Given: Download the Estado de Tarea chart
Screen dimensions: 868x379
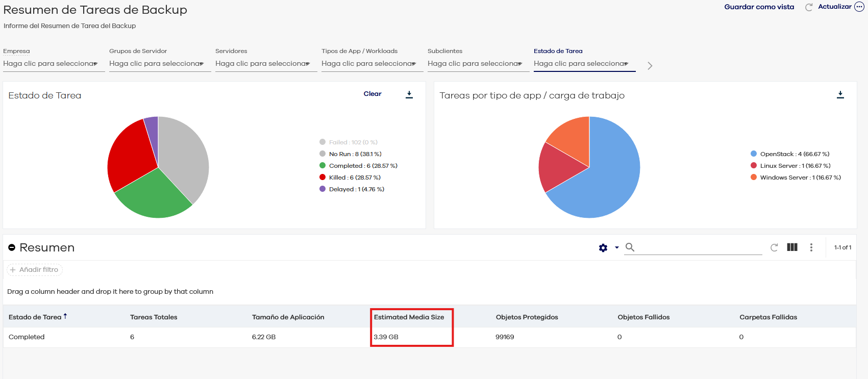Looking at the screenshot, I should [409, 94].
